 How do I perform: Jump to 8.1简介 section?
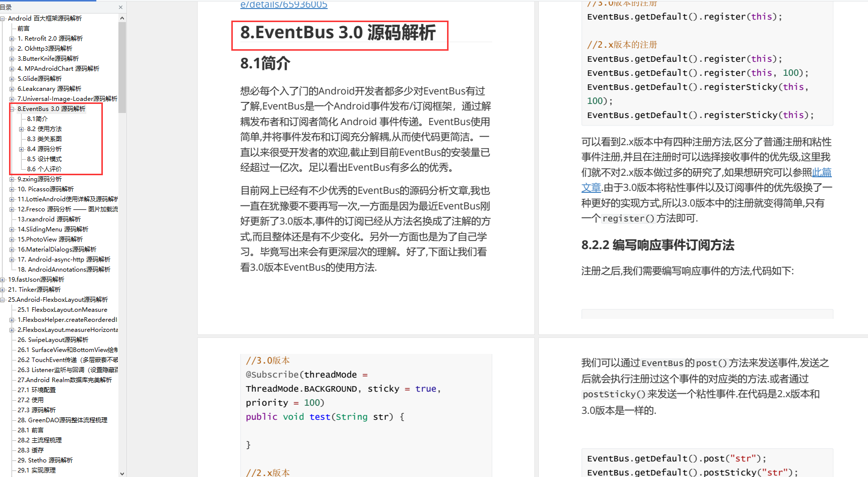pyautogui.click(x=38, y=119)
